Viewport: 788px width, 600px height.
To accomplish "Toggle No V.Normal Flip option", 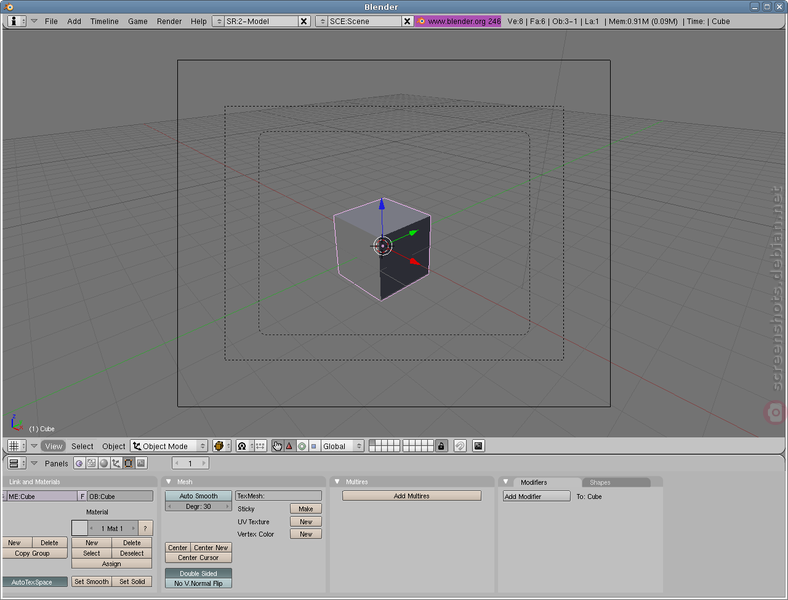I will (199, 583).
